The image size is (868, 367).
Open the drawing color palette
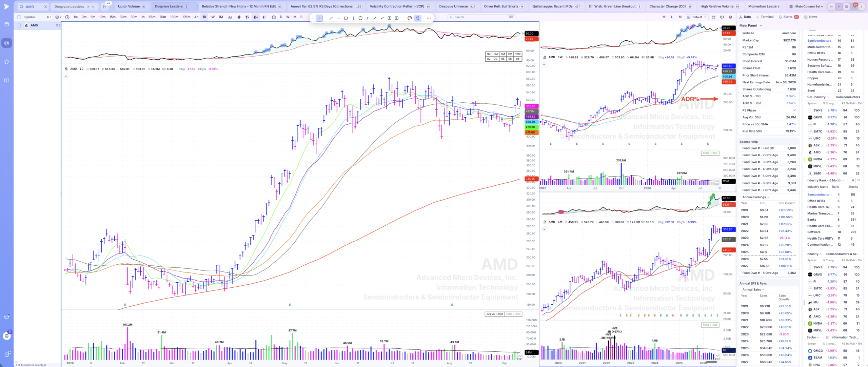(410, 18)
